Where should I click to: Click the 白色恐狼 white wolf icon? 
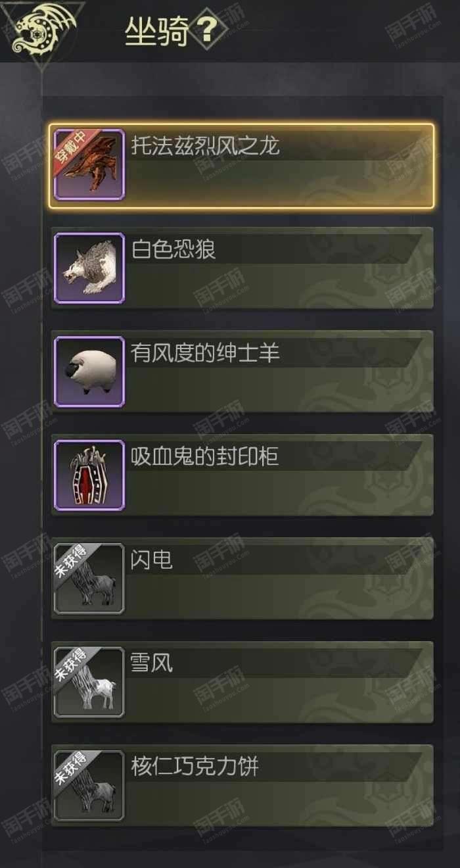pyautogui.click(x=89, y=268)
